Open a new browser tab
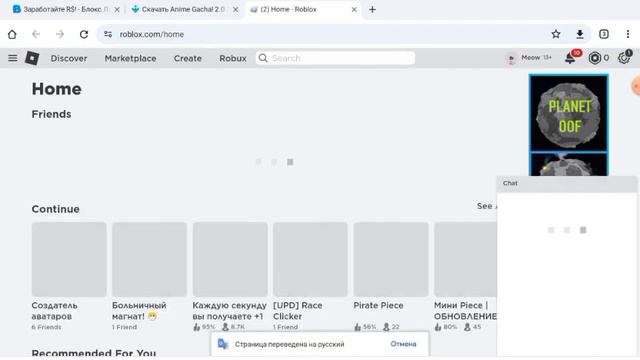 (x=372, y=9)
